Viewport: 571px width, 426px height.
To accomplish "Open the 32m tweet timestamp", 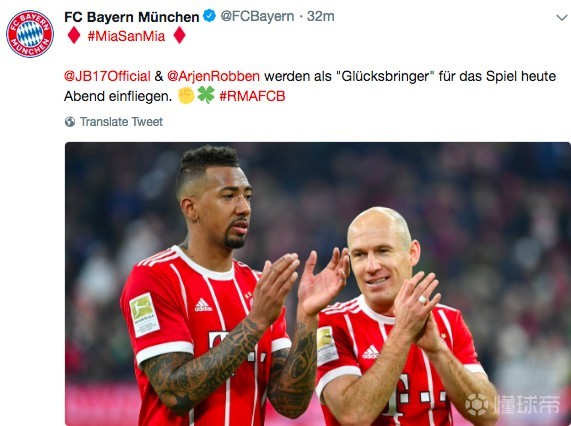I will point(320,16).
